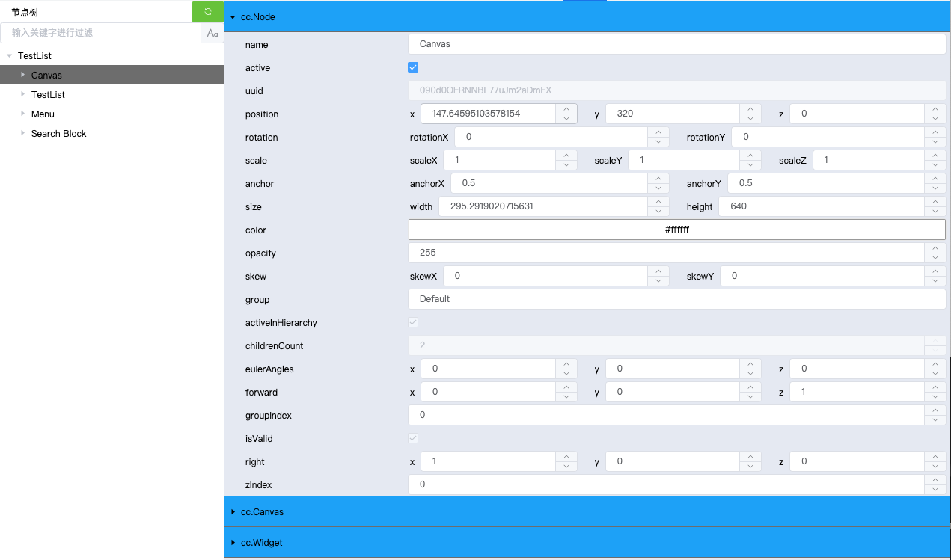Select the Canvas row in node tree
The image size is (951, 560).
pyautogui.click(x=112, y=75)
